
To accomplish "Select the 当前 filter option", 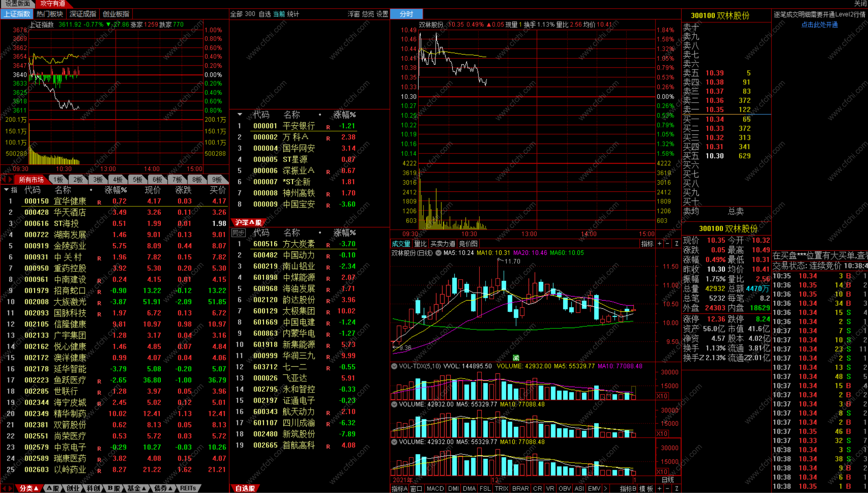I will tap(279, 14).
